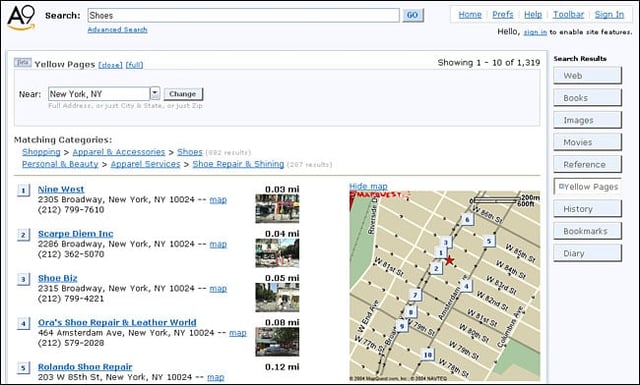Click the Change location button
The width and height of the screenshot is (640, 385).
tap(183, 94)
